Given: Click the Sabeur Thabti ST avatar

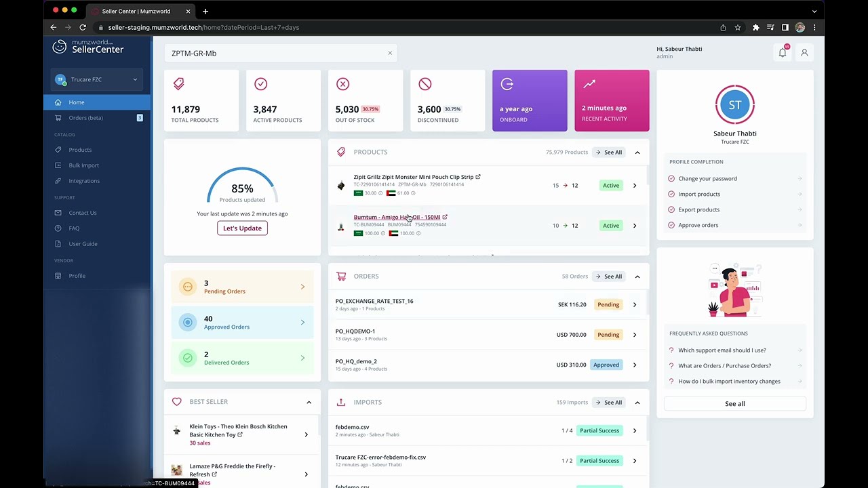Looking at the screenshot, I should tap(734, 104).
